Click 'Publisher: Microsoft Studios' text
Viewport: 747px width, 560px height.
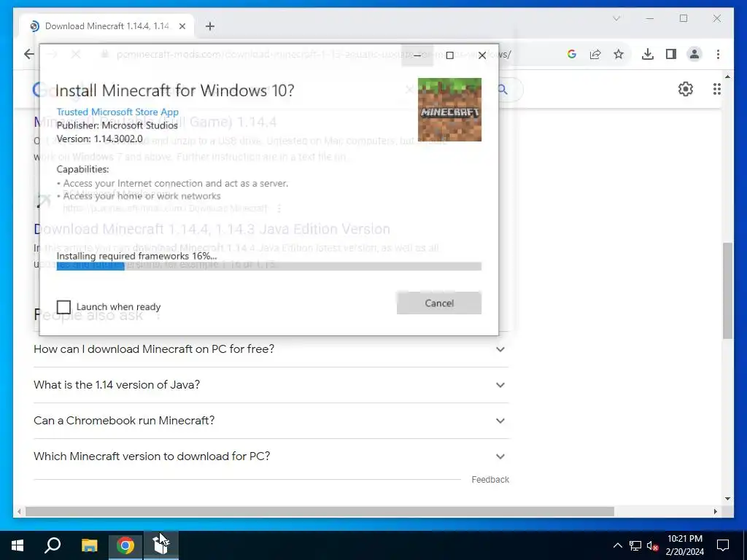[x=117, y=125]
